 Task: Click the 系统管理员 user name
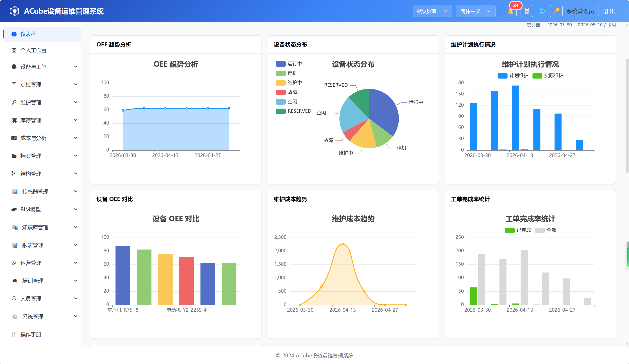(x=580, y=11)
